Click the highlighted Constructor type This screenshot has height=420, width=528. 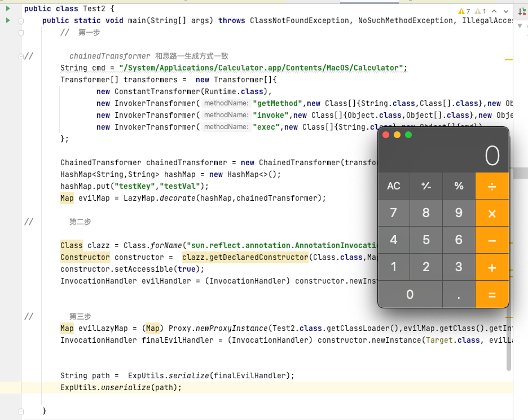click(x=85, y=258)
